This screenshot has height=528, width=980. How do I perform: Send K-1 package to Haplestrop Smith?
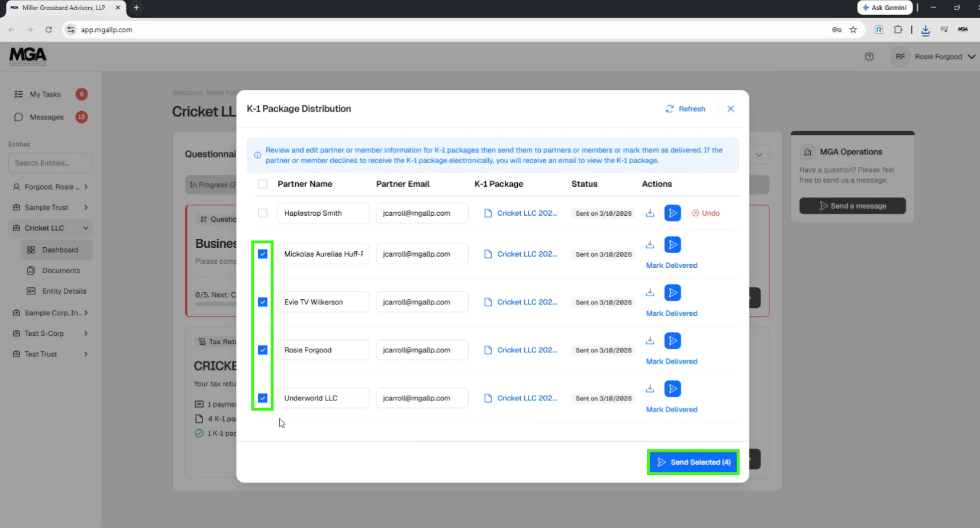673,213
